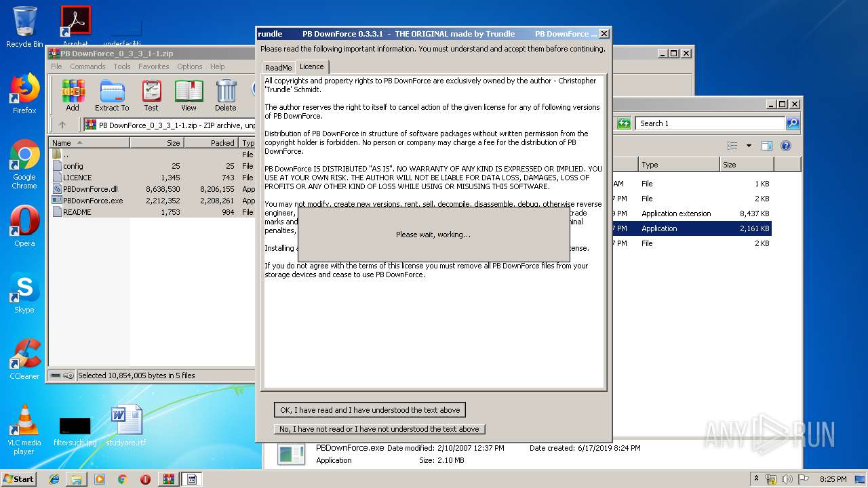Select the highlighted Application 2,161 KB row

pos(692,228)
